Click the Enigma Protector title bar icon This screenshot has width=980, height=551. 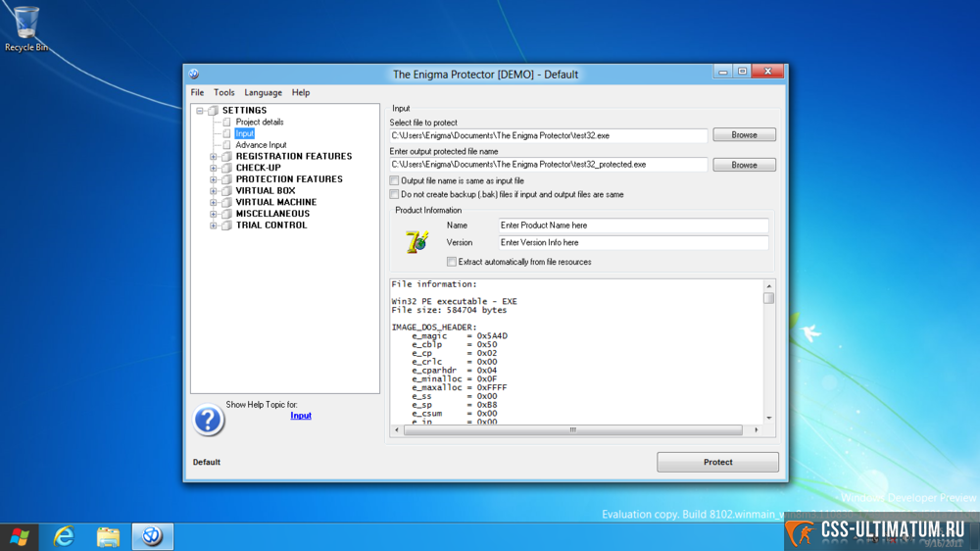point(194,74)
